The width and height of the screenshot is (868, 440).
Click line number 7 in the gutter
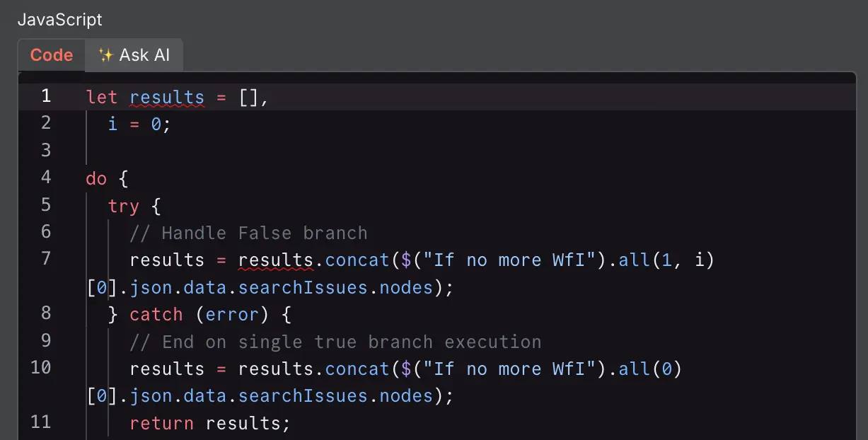(x=45, y=258)
